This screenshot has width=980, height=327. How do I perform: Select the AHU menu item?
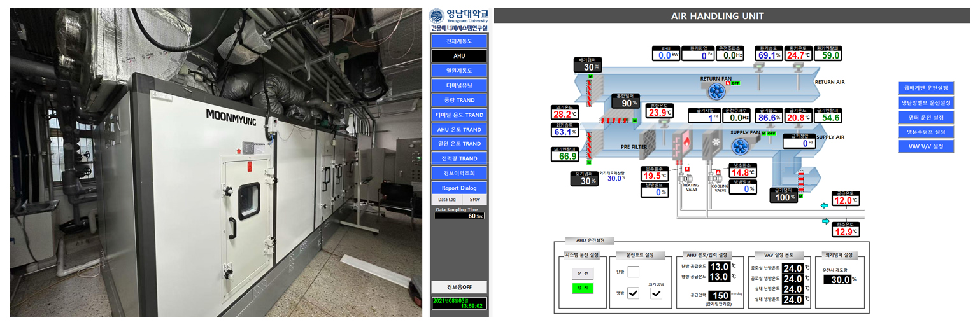(x=459, y=56)
